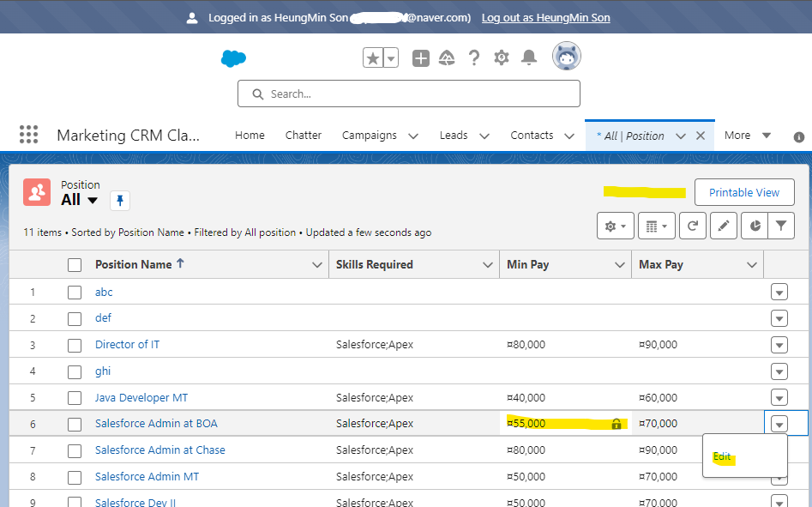This screenshot has height=507, width=812.
Task: Open the Display As table menu
Action: [x=657, y=226]
